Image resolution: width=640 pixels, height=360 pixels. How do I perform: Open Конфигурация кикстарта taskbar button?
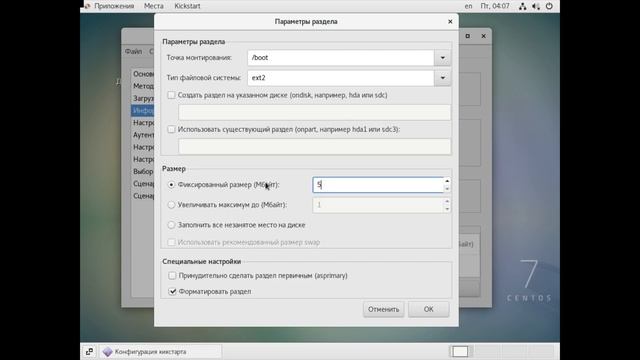[x=160, y=351]
